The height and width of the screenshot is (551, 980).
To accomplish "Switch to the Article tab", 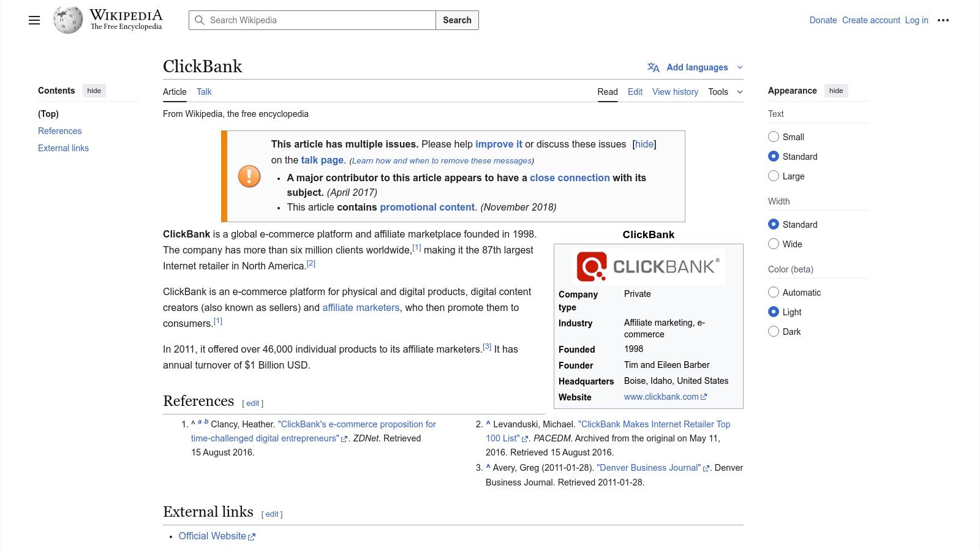I will point(175,92).
